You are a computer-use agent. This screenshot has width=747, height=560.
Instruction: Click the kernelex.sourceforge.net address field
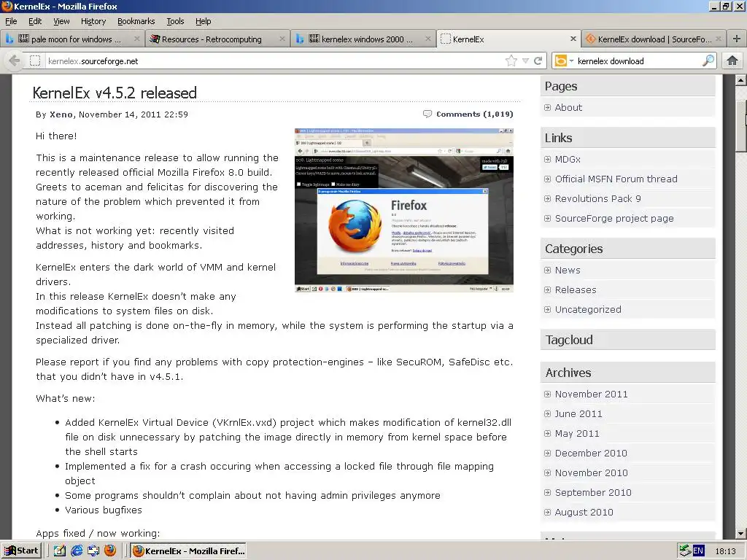coord(274,61)
